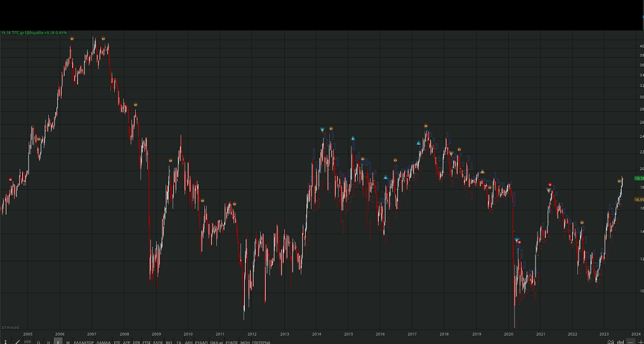Click the dividend marker at the 2006 peak
Viewport: 644px width, 344px height.
(x=72, y=39)
